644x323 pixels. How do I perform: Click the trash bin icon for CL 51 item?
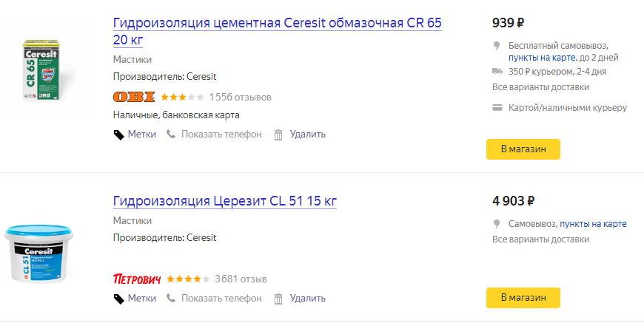point(278,299)
